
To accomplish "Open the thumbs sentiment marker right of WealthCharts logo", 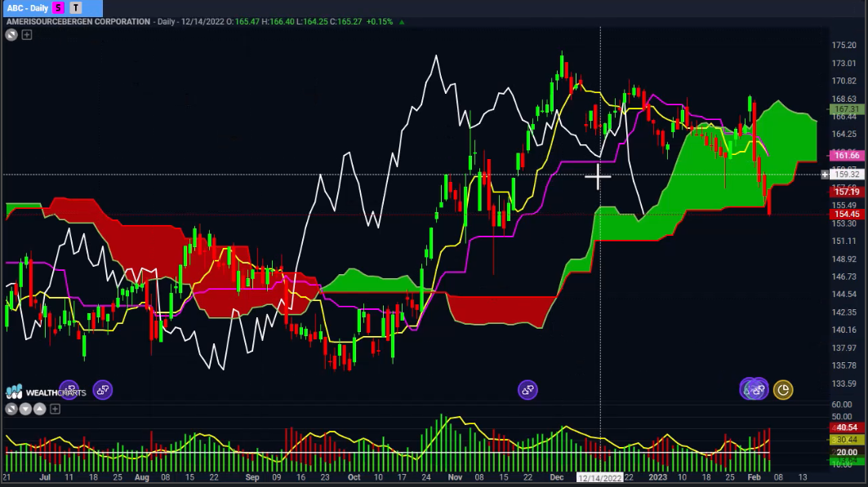I will 103,390.
